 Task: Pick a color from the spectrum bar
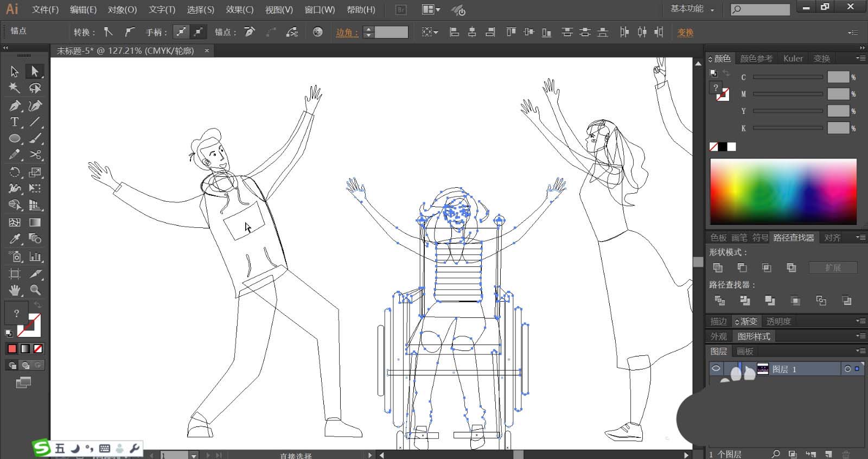(x=783, y=191)
